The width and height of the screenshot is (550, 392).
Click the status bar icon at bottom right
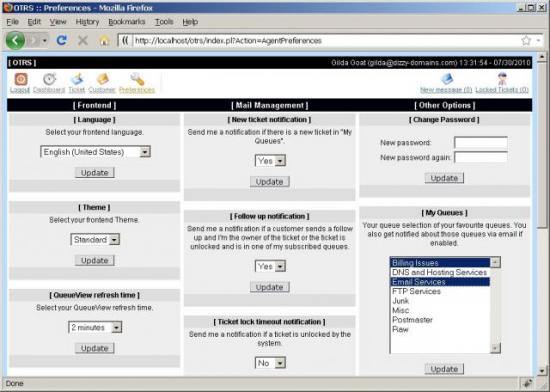[x=527, y=384]
